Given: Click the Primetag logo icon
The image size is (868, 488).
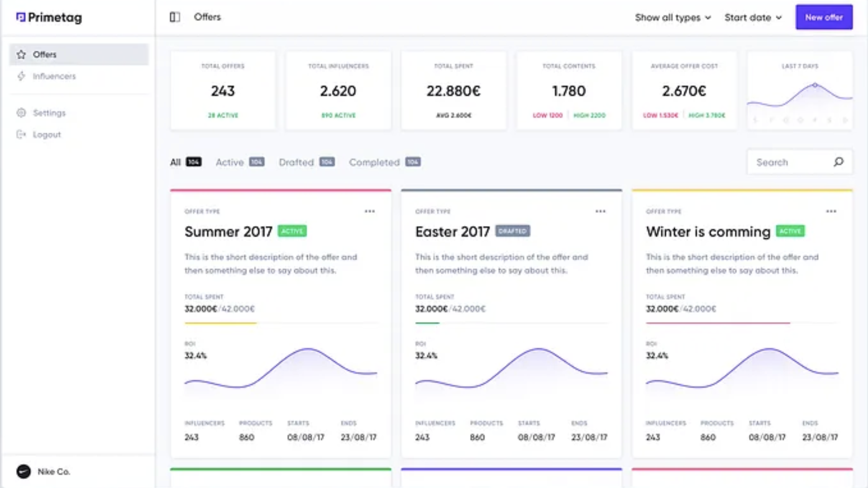Looking at the screenshot, I should (21, 17).
